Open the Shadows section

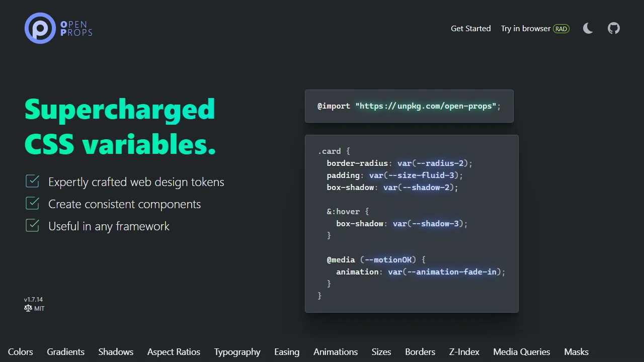point(116,351)
